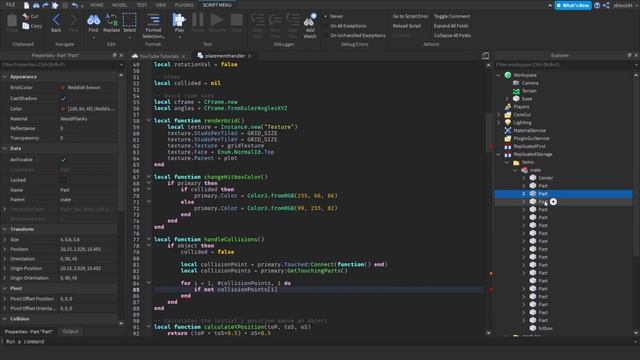Click the help icon beside What's New

[x=597, y=5]
